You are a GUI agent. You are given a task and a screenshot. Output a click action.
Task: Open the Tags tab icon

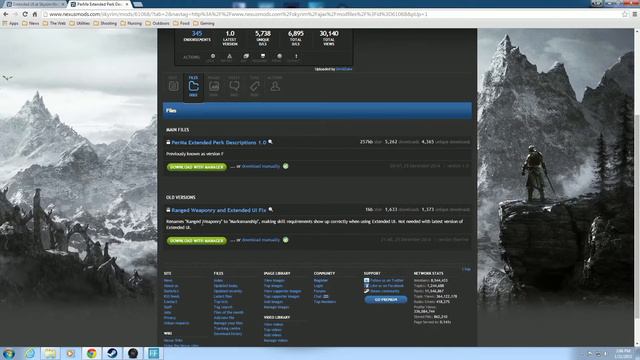tap(255, 86)
